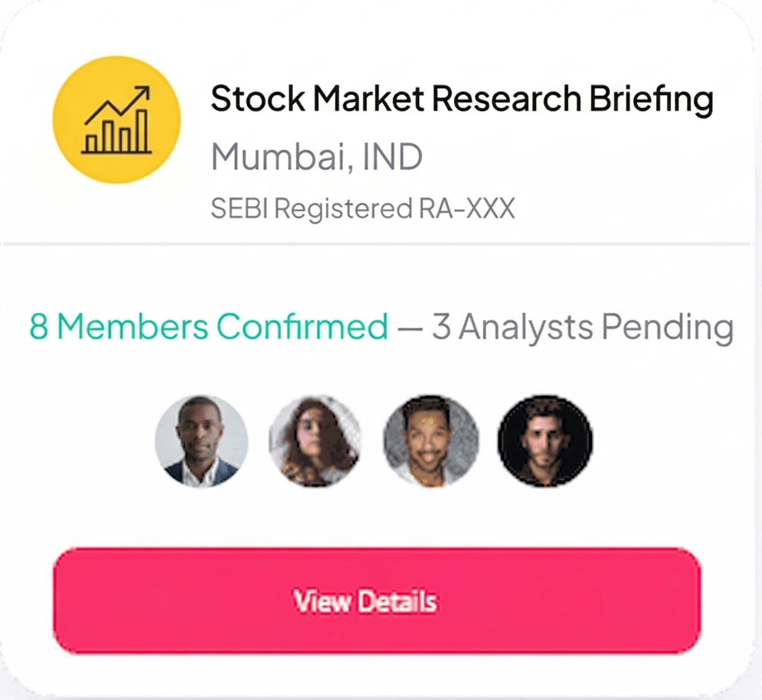Click the "RA-XXX" registration number

pos(466,208)
